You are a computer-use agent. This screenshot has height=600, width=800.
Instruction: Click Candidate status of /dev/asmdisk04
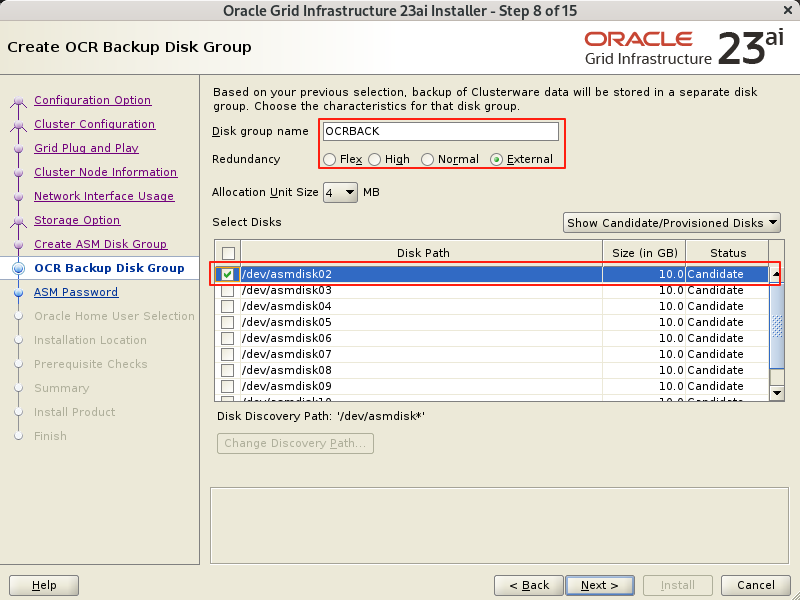click(x=715, y=306)
